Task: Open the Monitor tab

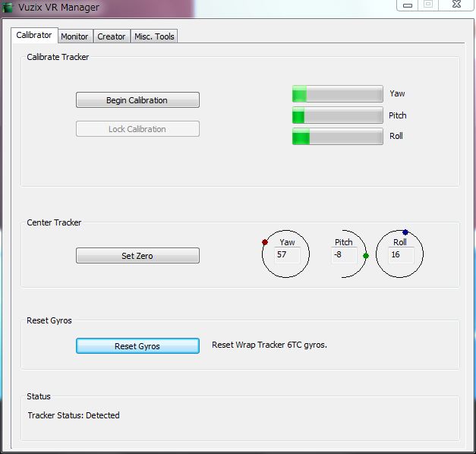Action: pyautogui.click(x=74, y=36)
